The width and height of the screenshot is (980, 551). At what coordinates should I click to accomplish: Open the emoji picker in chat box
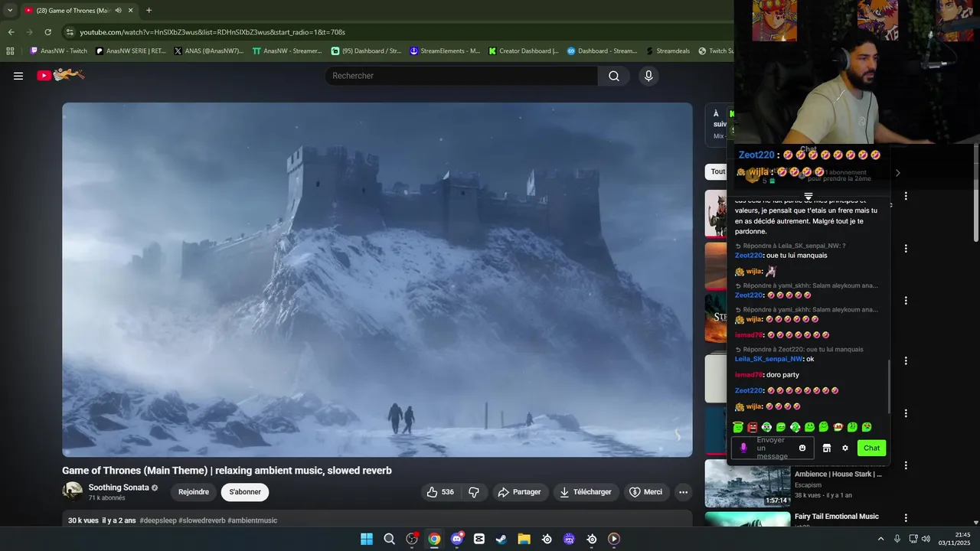click(802, 448)
